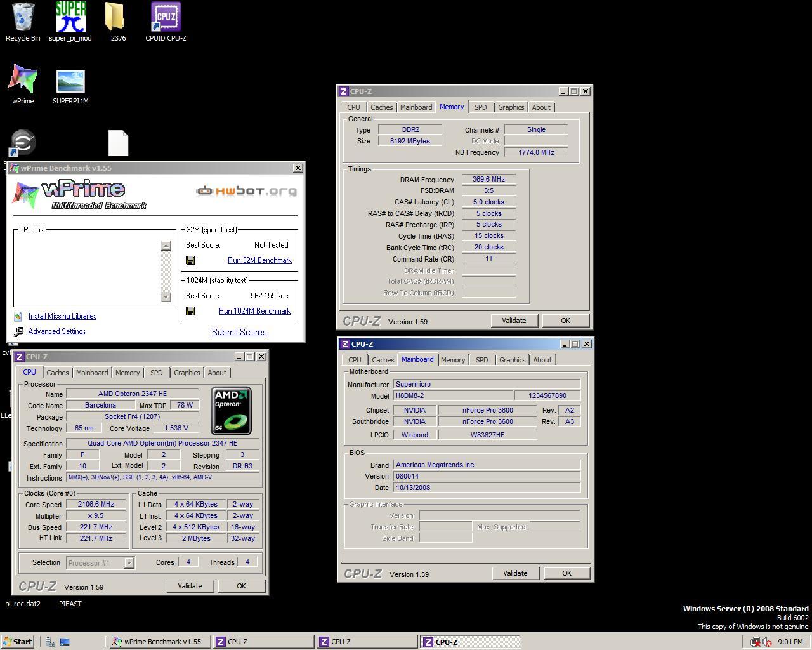Click Install Missing Libraries link
Image resolution: width=812 pixels, height=650 pixels.
(62, 316)
